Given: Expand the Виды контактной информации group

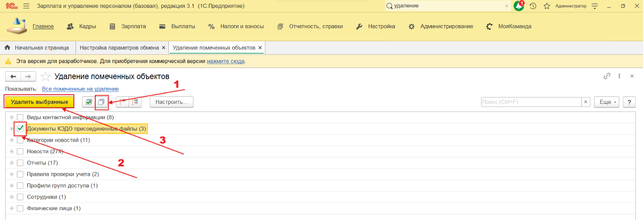Looking at the screenshot, I should coord(12,117).
